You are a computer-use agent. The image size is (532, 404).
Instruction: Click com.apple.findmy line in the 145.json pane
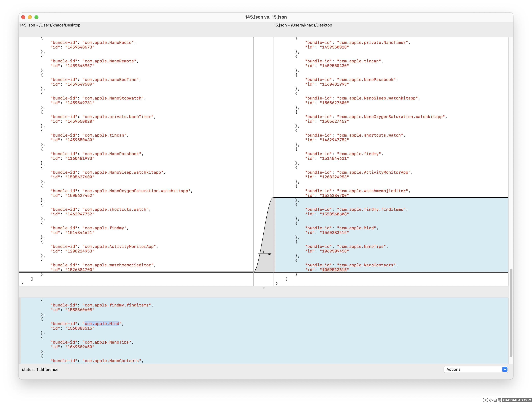pos(89,228)
